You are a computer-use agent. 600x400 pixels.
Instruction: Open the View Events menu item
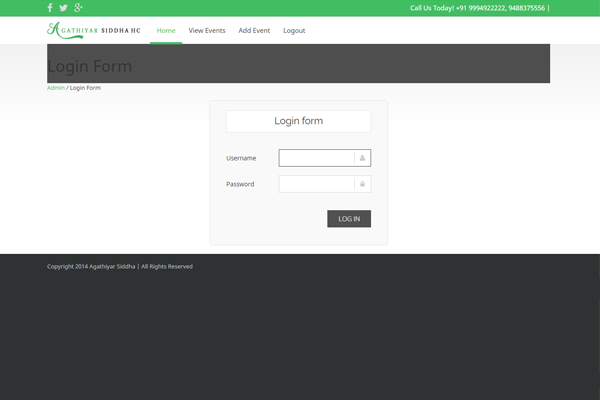(x=207, y=31)
